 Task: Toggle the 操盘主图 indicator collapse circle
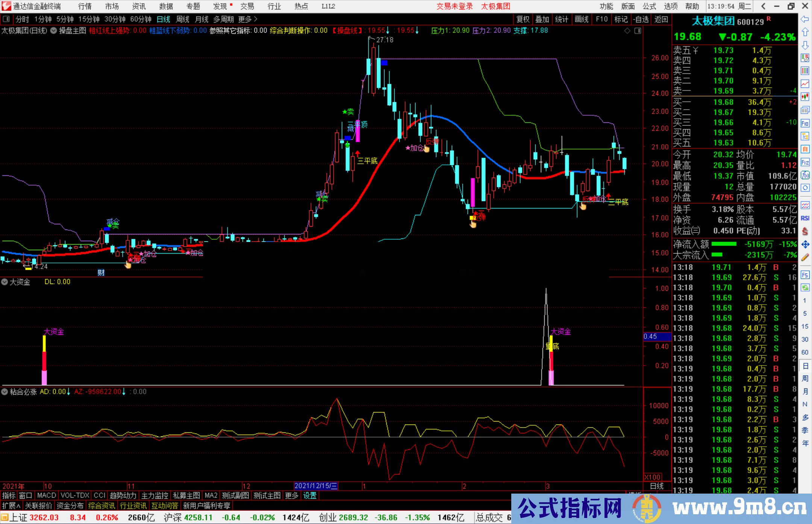pyautogui.click(x=54, y=31)
